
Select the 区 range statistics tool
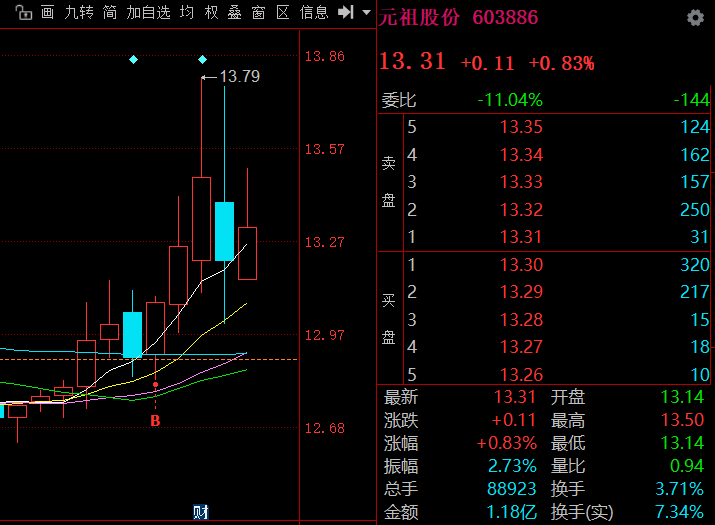283,12
